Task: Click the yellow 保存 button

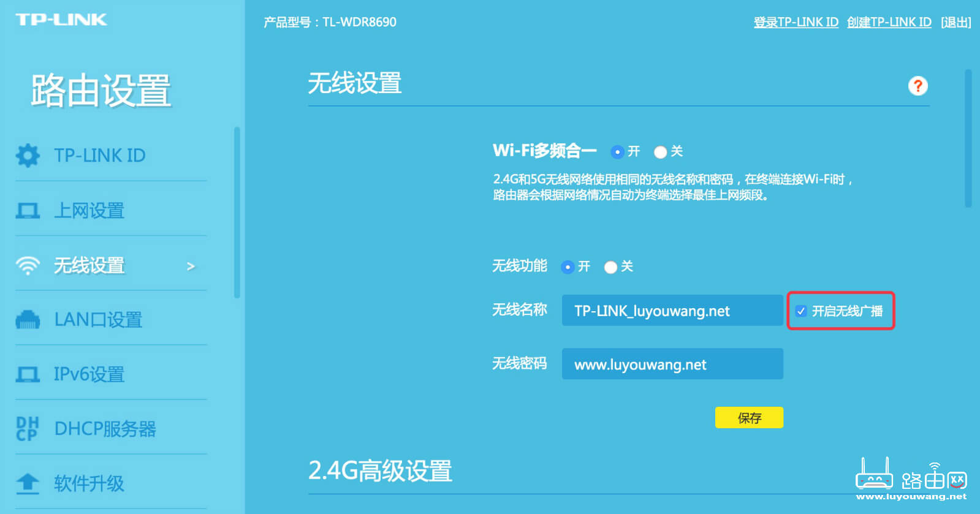Action: coord(749,418)
